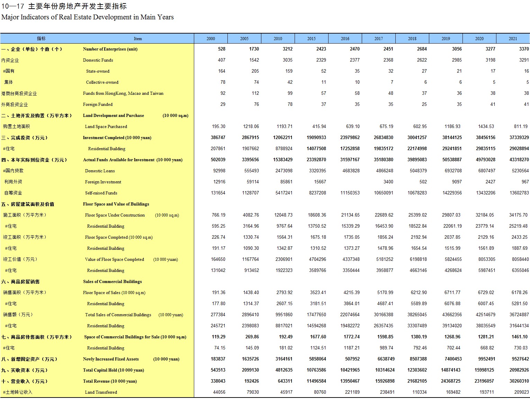The image size is (530, 420).
Task: Click cell value 20982926 capital hold 2021
Action: (519, 370)
